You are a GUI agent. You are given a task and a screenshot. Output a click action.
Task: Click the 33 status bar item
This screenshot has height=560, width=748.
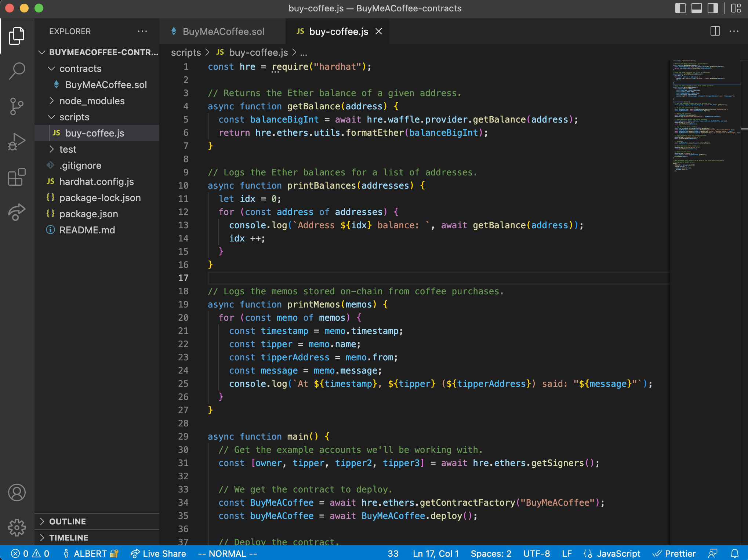[x=393, y=553]
